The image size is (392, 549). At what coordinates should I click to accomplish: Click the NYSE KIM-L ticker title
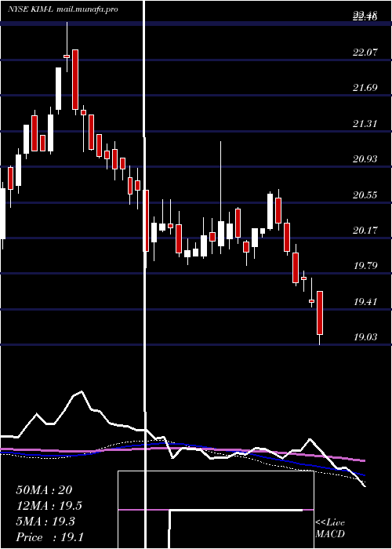pyautogui.click(x=31, y=9)
